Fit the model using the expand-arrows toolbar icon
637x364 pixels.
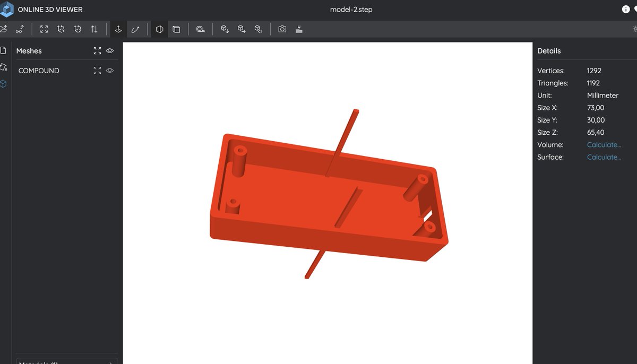pyautogui.click(x=44, y=29)
